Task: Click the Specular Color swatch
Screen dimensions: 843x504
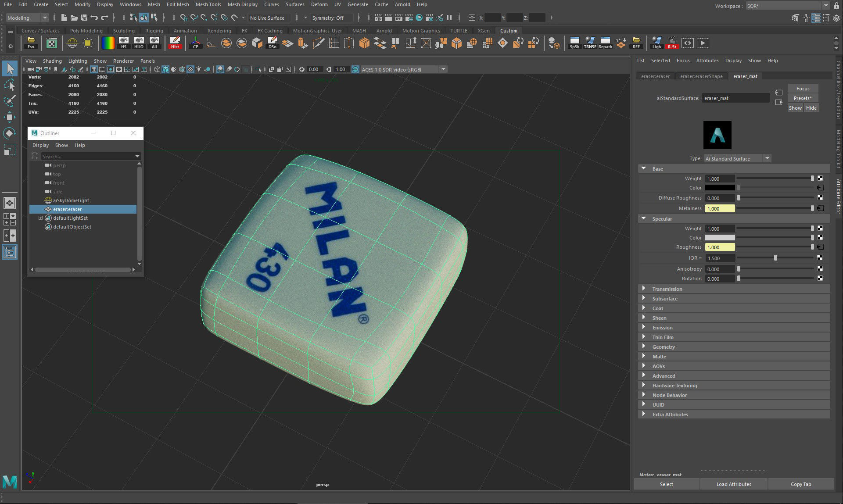Action: 720,238
